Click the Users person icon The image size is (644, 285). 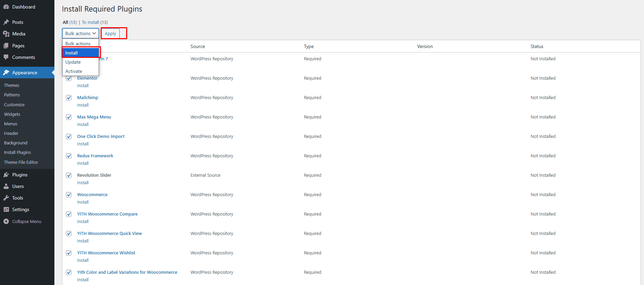[x=6, y=186]
